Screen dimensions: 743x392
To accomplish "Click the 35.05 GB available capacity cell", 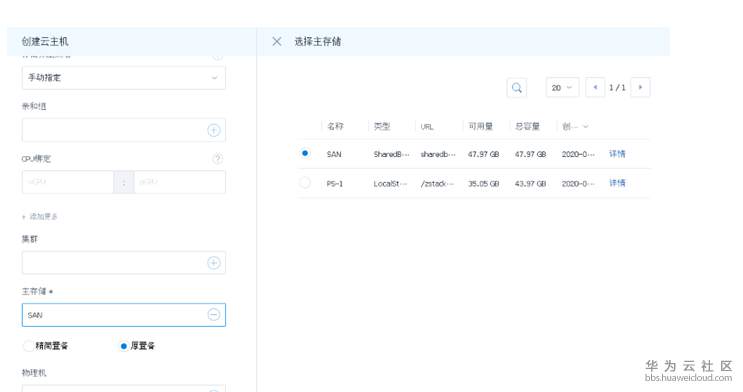I will coord(483,183).
